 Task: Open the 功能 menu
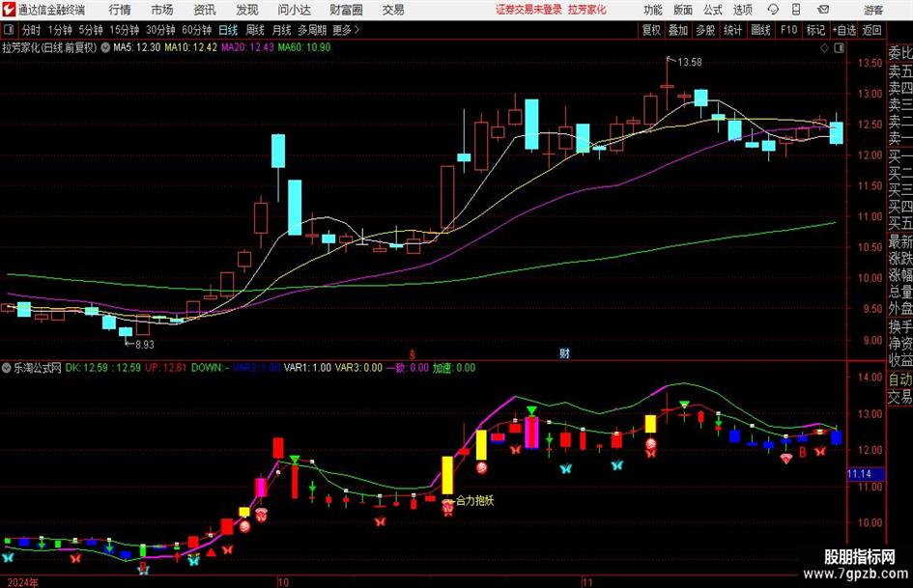click(653, 10)
